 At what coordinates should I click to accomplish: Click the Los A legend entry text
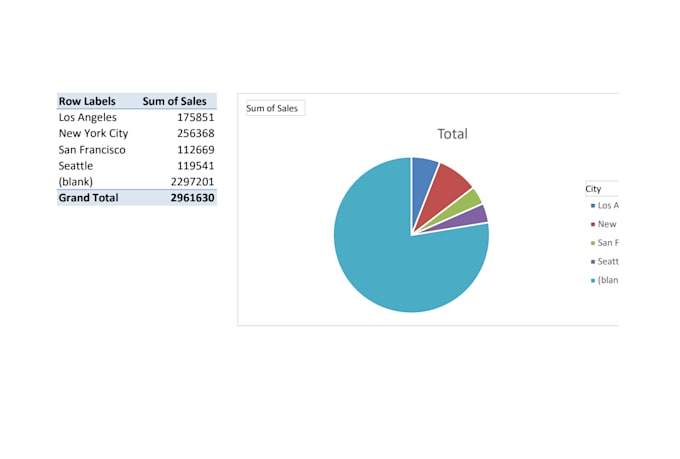pyautogui.click(x=608, y=206)
